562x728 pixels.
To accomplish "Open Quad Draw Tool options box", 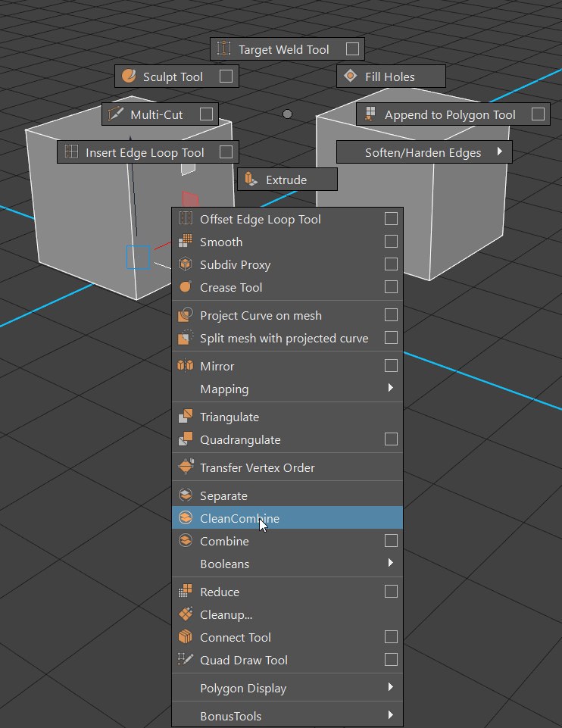I will click(391, 660).
